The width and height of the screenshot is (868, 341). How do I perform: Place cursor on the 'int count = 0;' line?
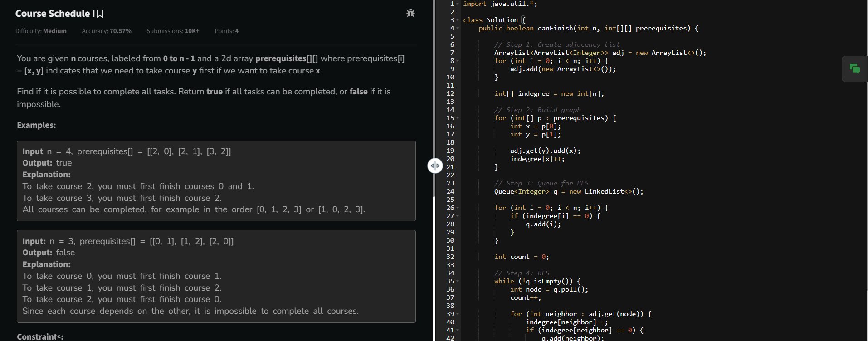click(x=522, y=257)
